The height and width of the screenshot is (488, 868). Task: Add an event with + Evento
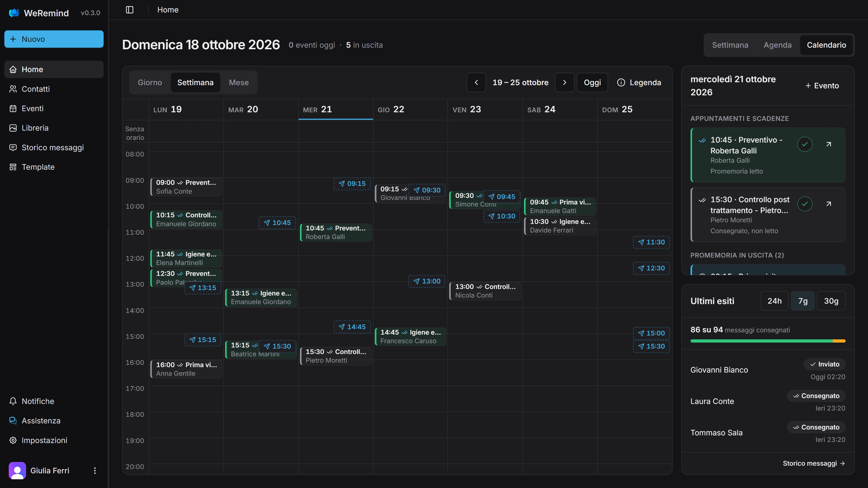[822, 86]
